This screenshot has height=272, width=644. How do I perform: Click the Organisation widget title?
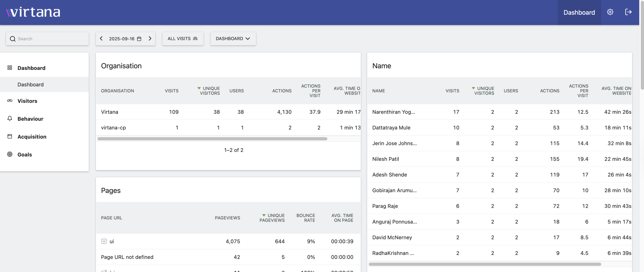[121, 66]
